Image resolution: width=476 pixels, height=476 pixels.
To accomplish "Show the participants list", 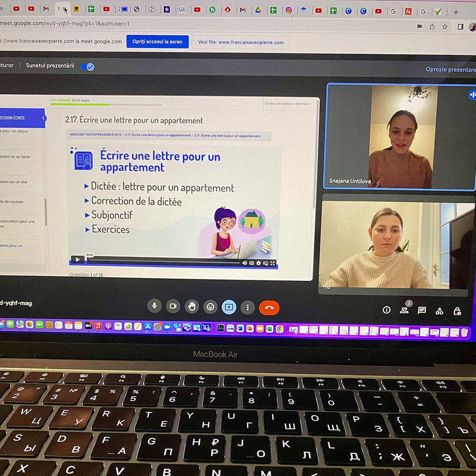I will (x=404, y=310).
